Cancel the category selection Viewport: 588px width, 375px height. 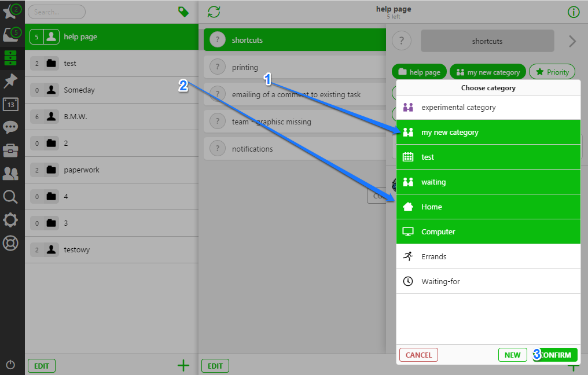pyautogui.click(x=418, y=355)
